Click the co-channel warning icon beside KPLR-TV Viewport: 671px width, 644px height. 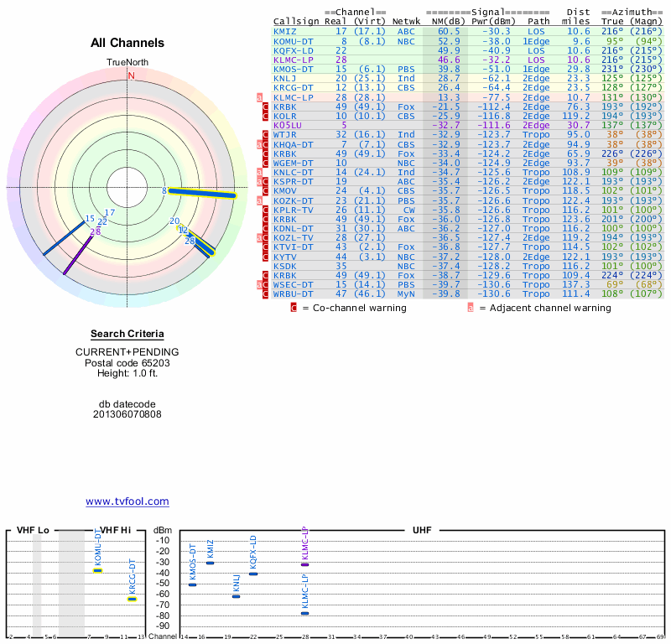pyautogui.click(x=267, y=210)
